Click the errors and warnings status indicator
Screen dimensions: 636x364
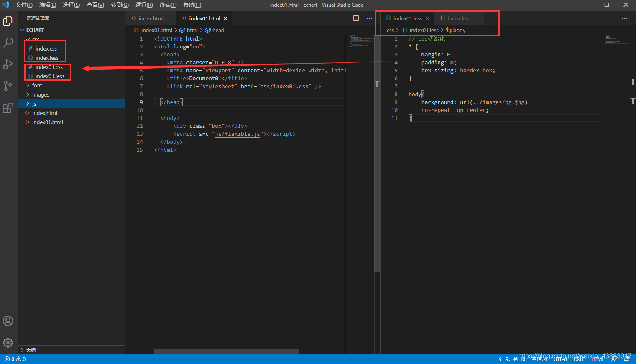pos(15,359)
